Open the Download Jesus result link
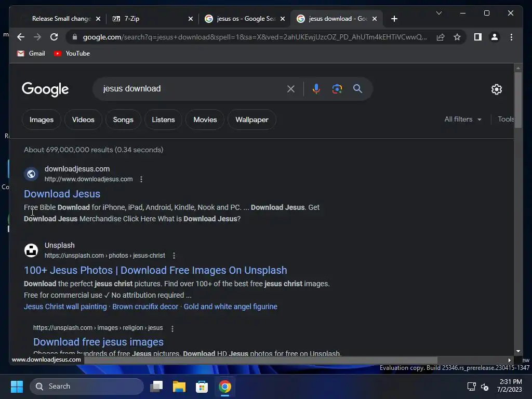The image size is (532, 399). tap(62, 194)
